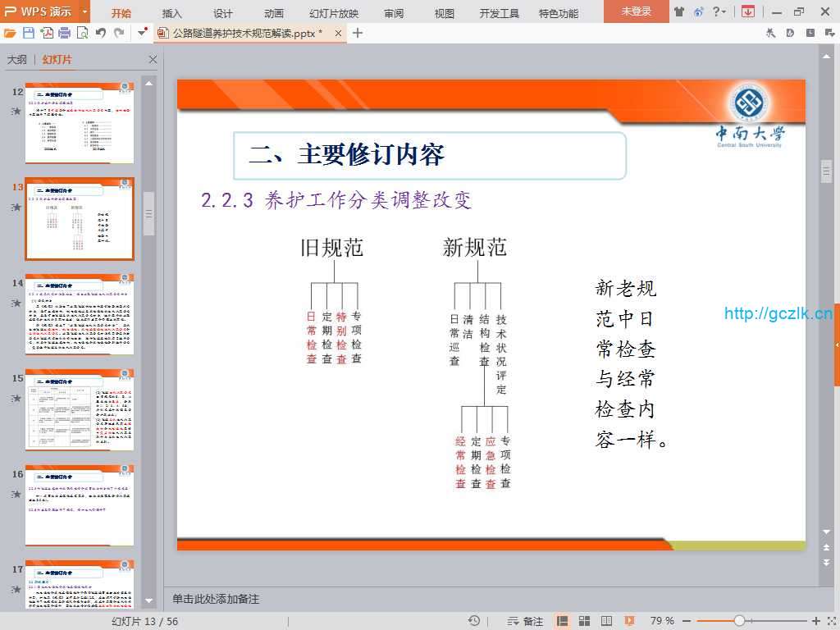
Task: Open the Print Preview icon
Action: 82,33
